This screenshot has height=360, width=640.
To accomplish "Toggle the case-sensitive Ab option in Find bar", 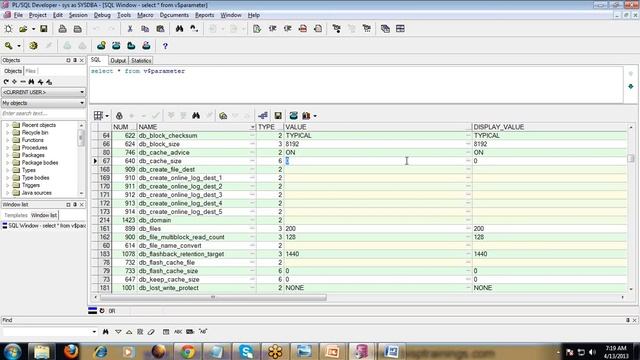I will (203, 332).
